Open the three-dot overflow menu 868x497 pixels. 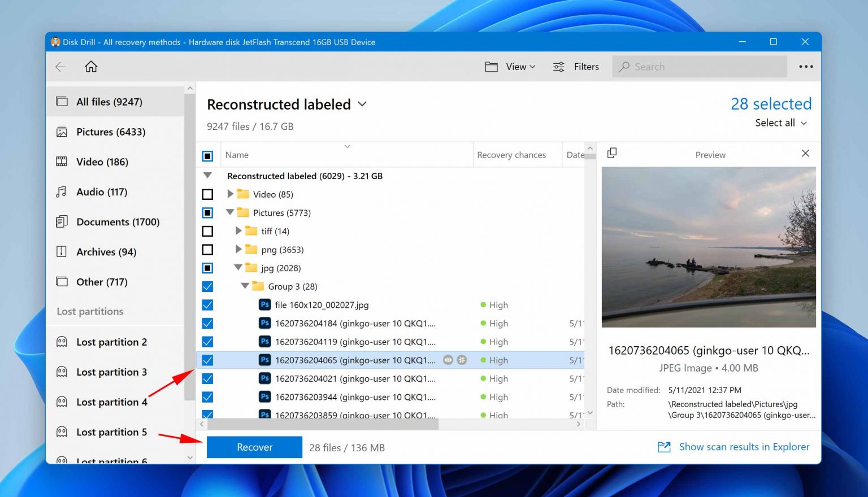click(806, 66)
